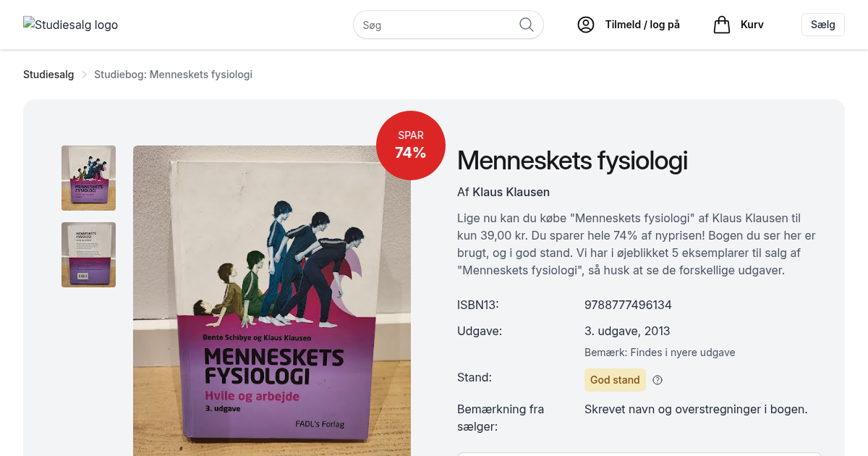Select the front cover thumbnail

[x=88, y=178]
